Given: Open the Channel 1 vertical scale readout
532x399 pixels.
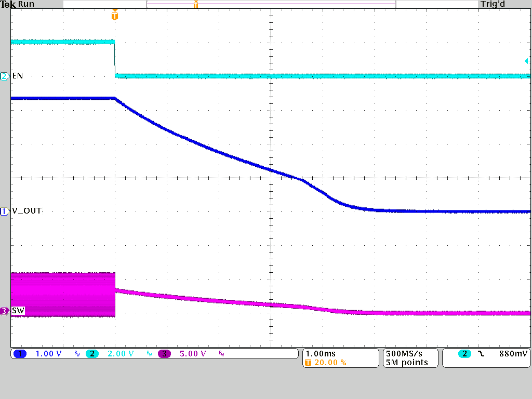Looking at the screenshot, I should [x=47, y=354].
